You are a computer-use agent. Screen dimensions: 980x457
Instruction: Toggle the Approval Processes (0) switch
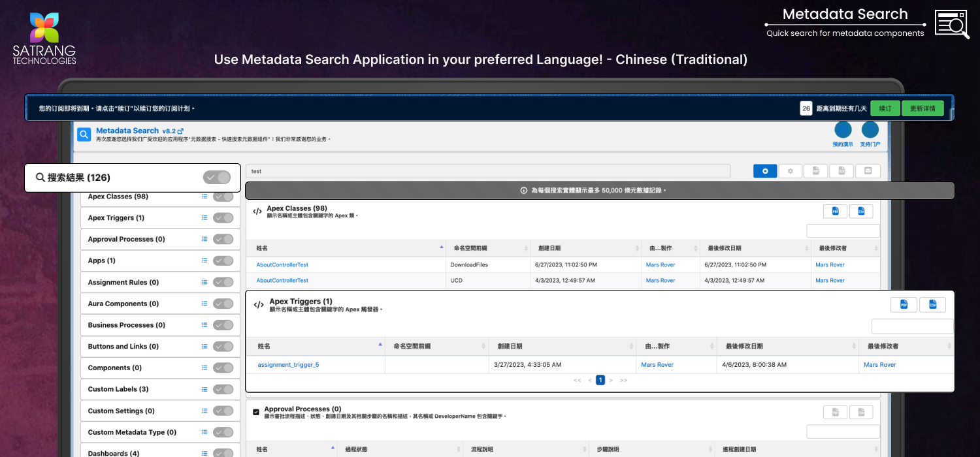[x=223, y=239]
